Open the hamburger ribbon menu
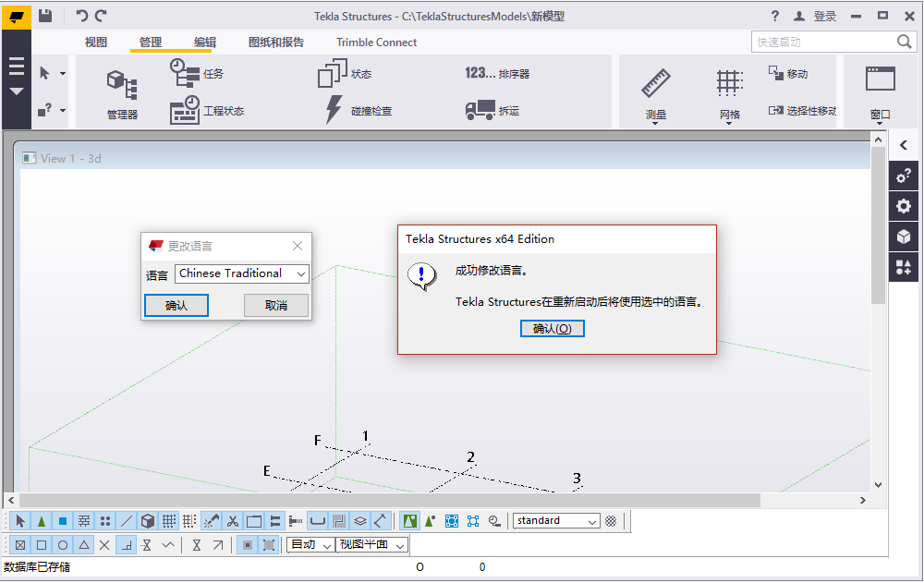Image resolution: width=924 pixels, height=583 pixels. click(x=17, y=66)
